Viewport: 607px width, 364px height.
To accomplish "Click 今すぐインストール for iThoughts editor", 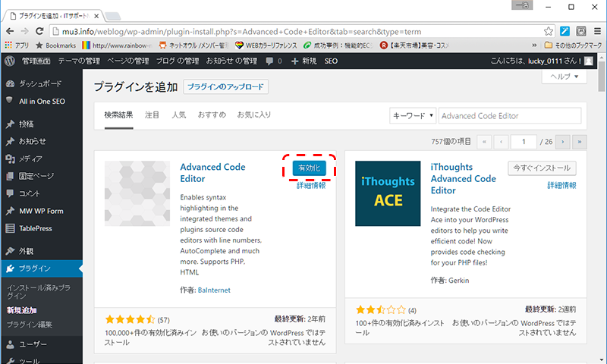I will pos(542,168).
